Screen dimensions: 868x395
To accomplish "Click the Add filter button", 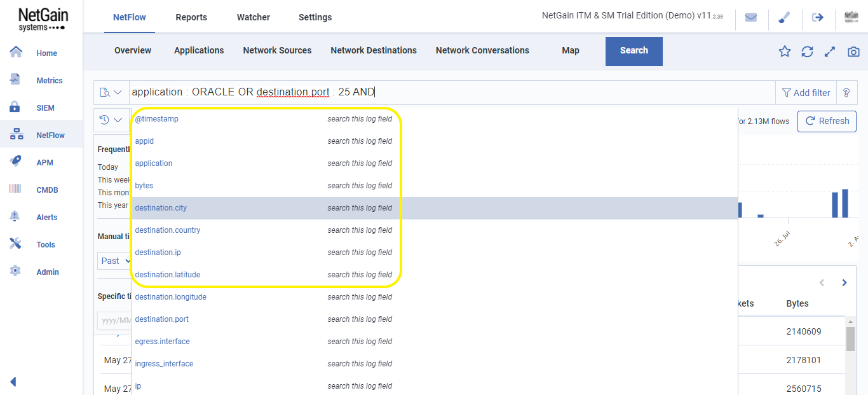I will (806, 92).
